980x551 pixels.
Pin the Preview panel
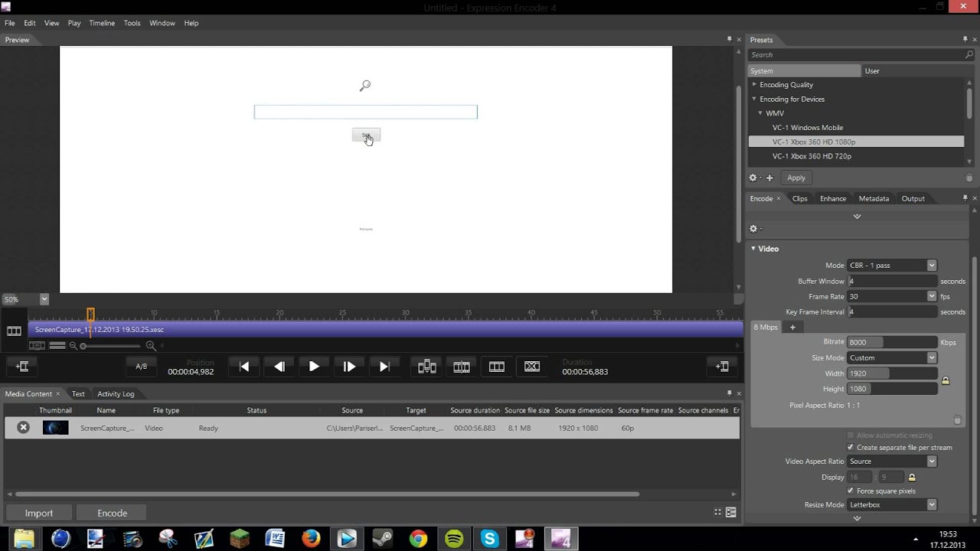tap(730, 39)
